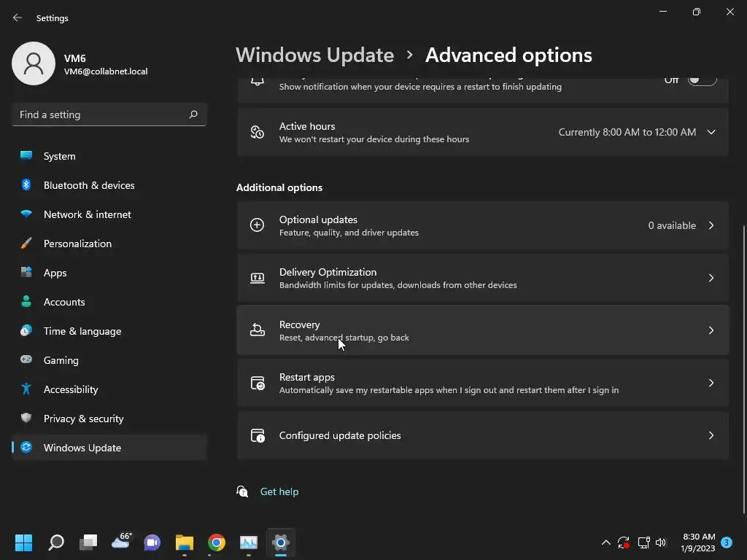Go to Apps settings
The width and height of the screenshot is (747, 560).
[109, 273]
